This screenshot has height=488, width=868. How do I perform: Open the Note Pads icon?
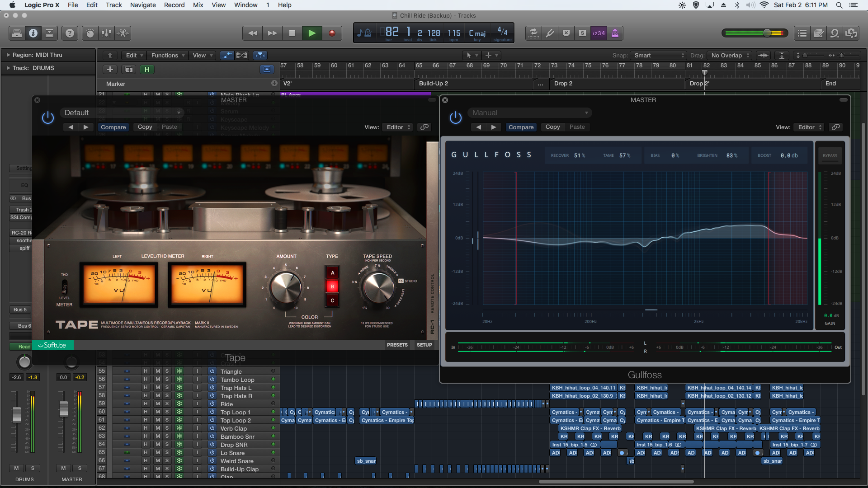tap(819, 33)
